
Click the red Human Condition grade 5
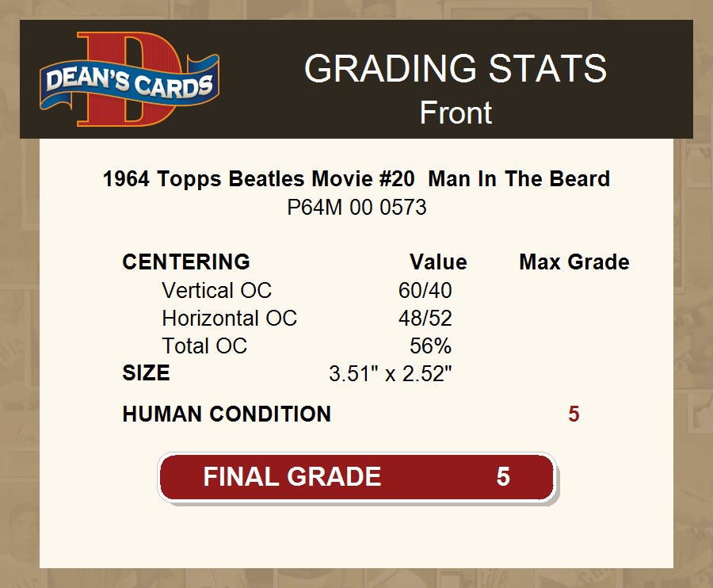tap(574, 414)
